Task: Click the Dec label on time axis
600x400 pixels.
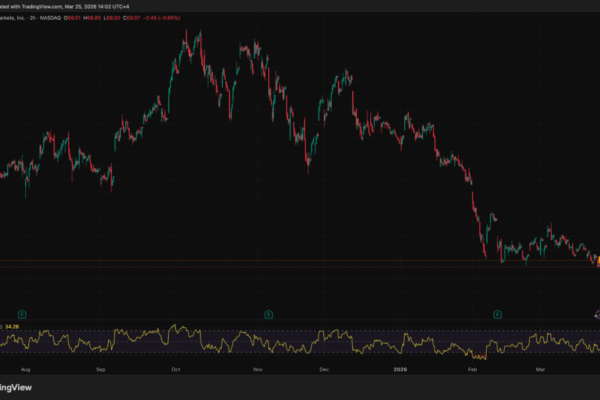Action: (x=324, y=368)
